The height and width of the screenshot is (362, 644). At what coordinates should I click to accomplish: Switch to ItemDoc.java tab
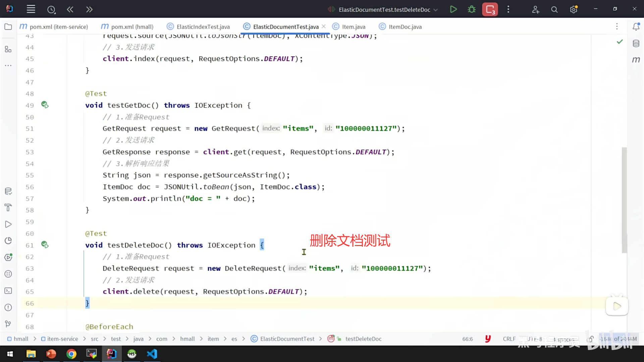pyautogui.click(x=405, y=27)
